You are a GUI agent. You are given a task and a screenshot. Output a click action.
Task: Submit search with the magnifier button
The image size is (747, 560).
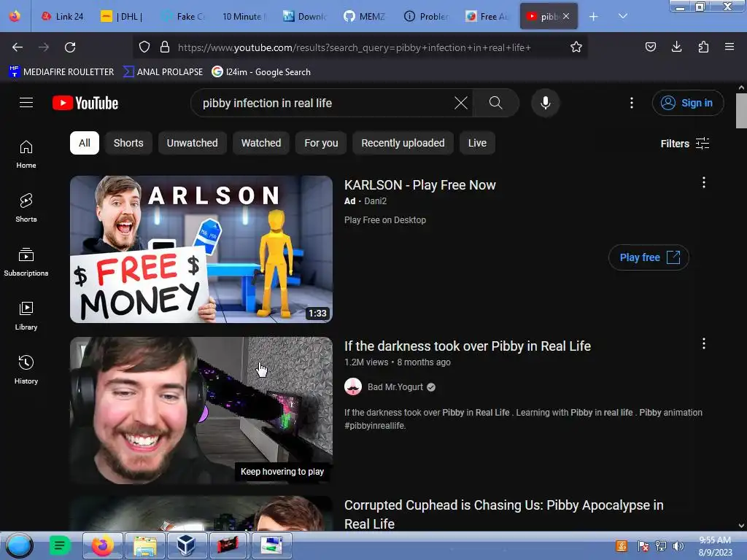495,103
